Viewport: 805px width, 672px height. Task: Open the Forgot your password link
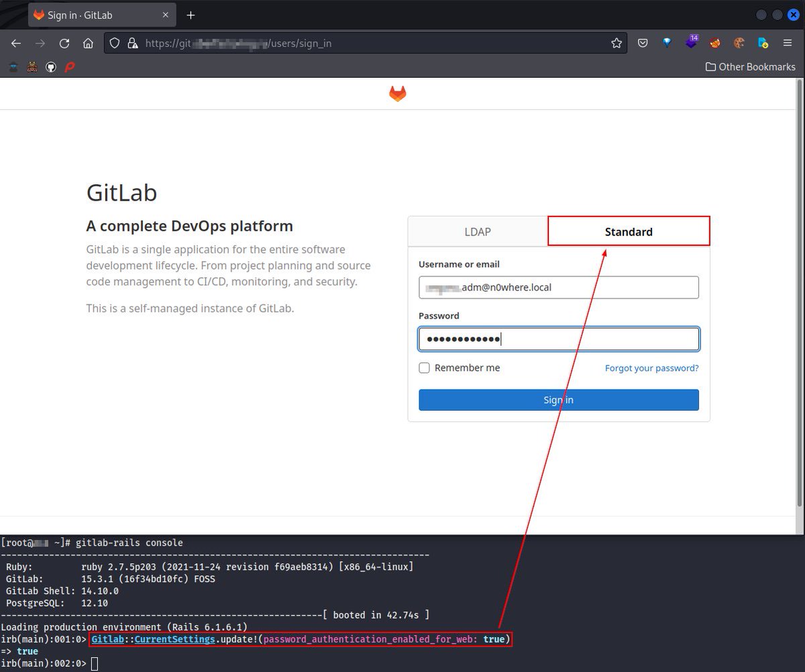click(652, 368)
